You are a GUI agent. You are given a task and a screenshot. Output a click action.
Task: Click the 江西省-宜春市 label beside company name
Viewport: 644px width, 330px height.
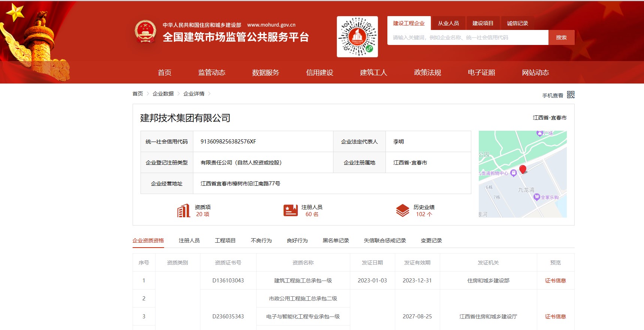pos(550,118)
